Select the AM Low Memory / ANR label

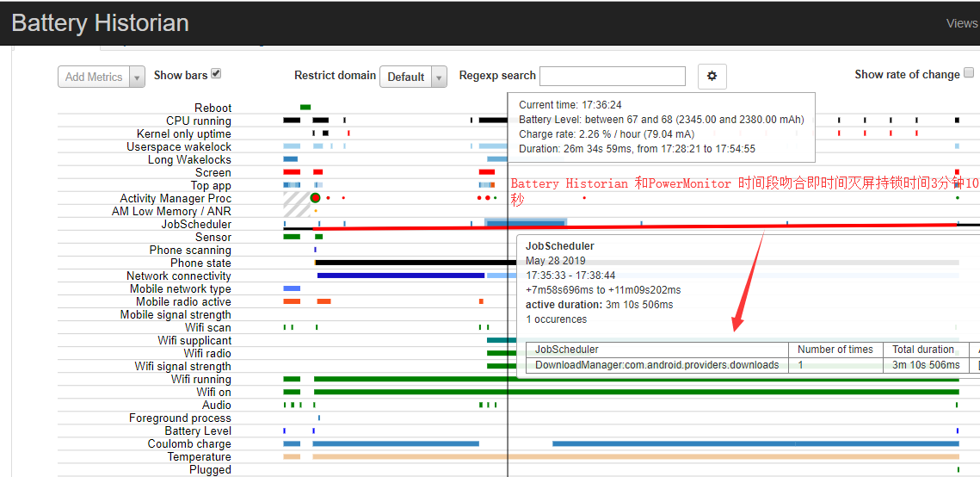coord(171,211)
